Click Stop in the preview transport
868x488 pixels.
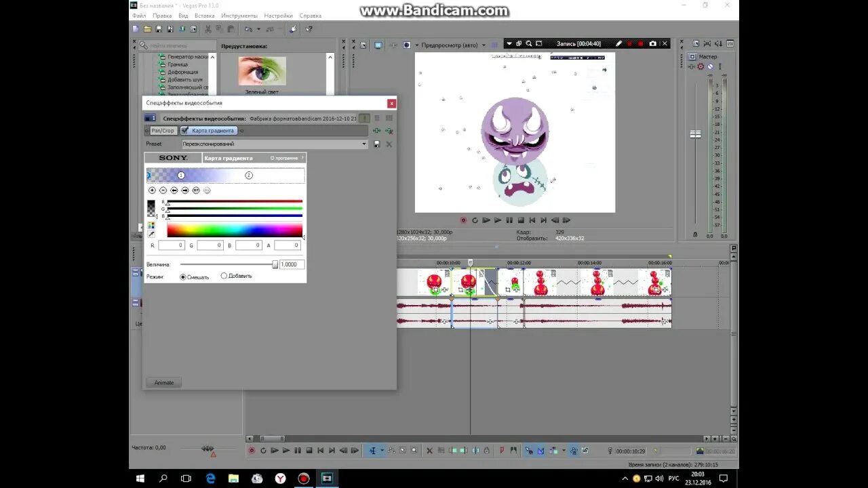click(x=521, y=220)
